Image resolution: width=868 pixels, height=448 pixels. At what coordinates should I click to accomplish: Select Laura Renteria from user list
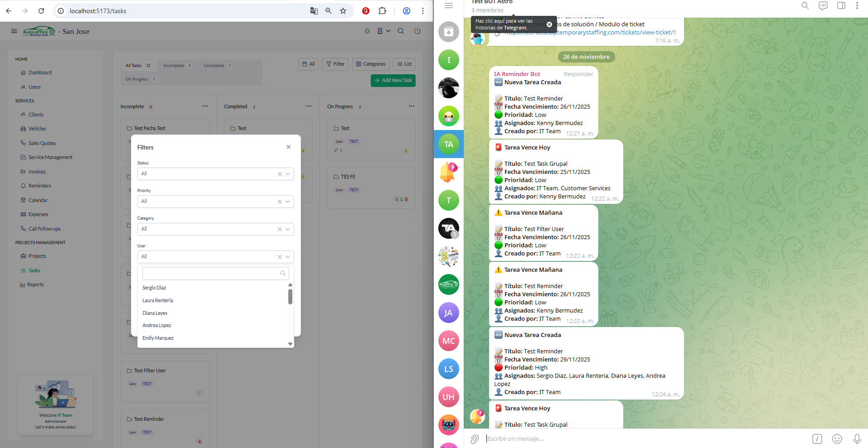click(x=158, y=300)
